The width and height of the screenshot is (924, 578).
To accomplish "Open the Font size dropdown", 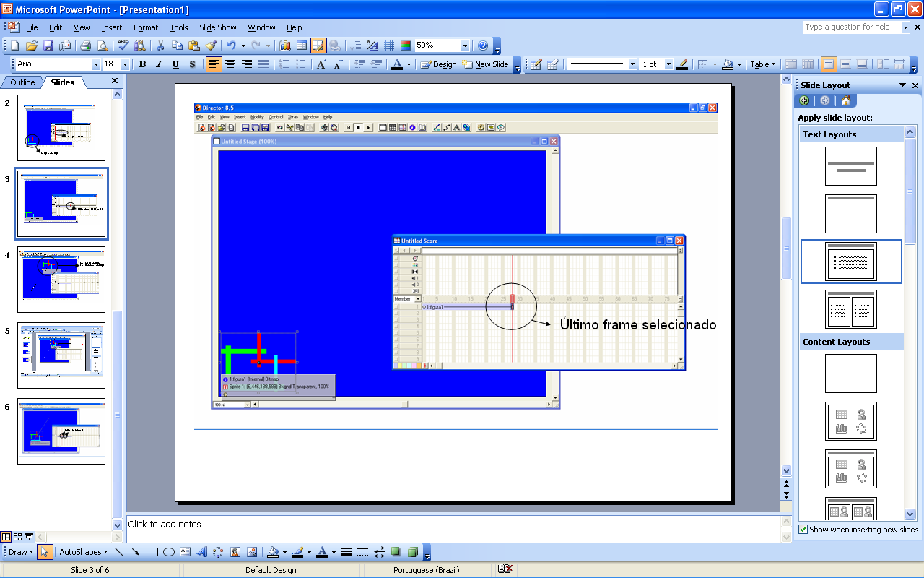I will [126, 64].
